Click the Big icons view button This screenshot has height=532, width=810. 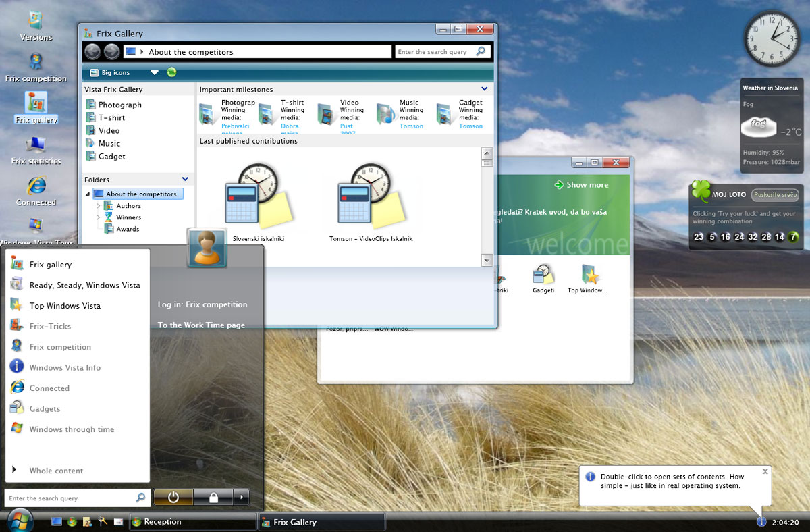click(x=110, y=72)
